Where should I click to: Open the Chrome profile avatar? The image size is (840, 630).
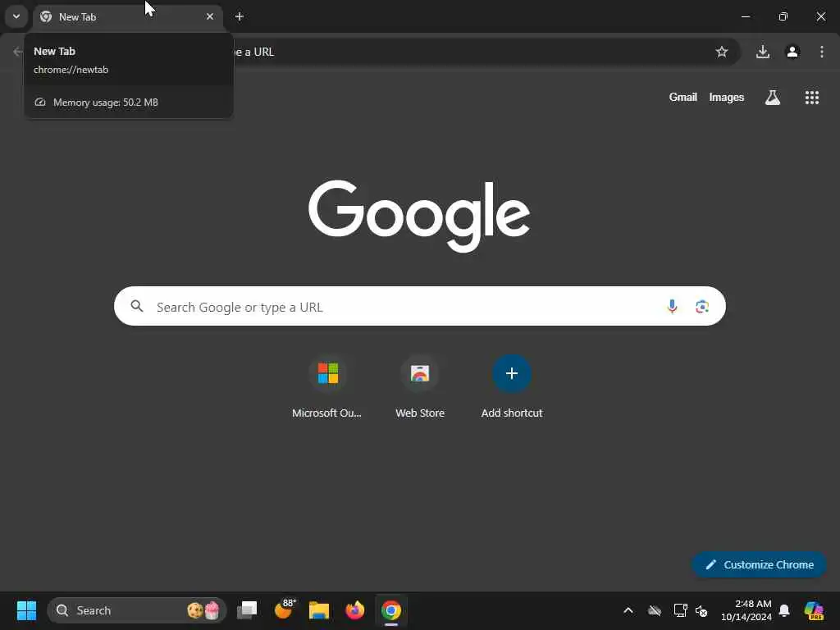click(792, 52)
